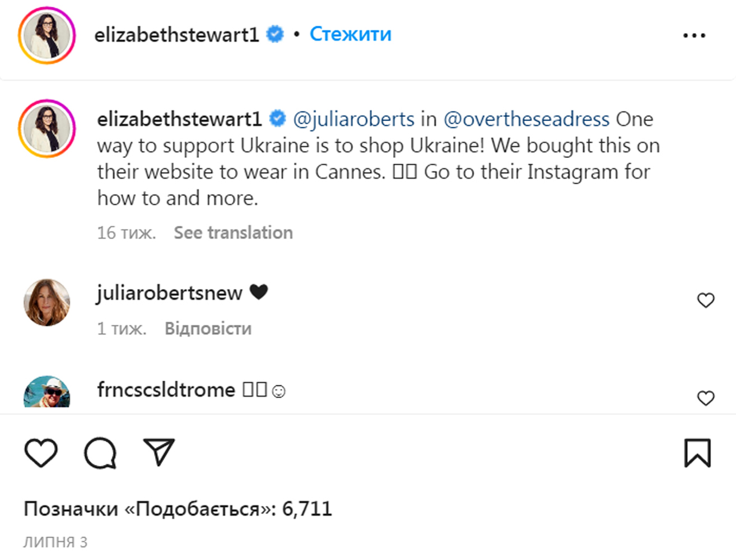Like the frncscsldtrome comment
The width and height of the screenshot is (736, 560).
(x=705, y=398)
